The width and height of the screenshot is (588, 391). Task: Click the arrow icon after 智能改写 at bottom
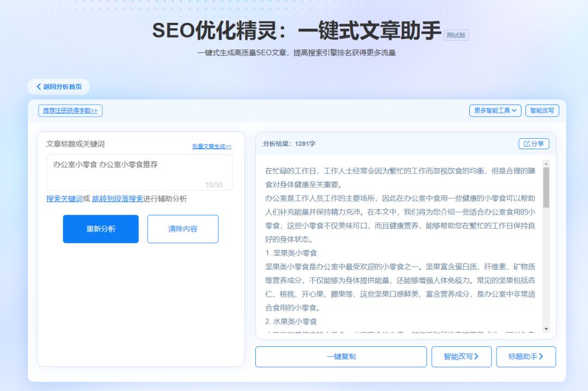coord(477,357)
